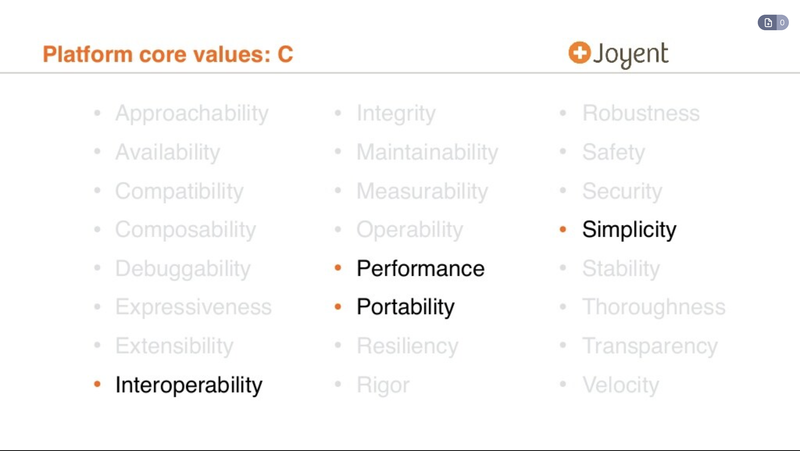Viewport: 800px width, 451px height.
Task: Click the orange bullet beside Performance
Action: pyautogui.click(x=338, y=268)
